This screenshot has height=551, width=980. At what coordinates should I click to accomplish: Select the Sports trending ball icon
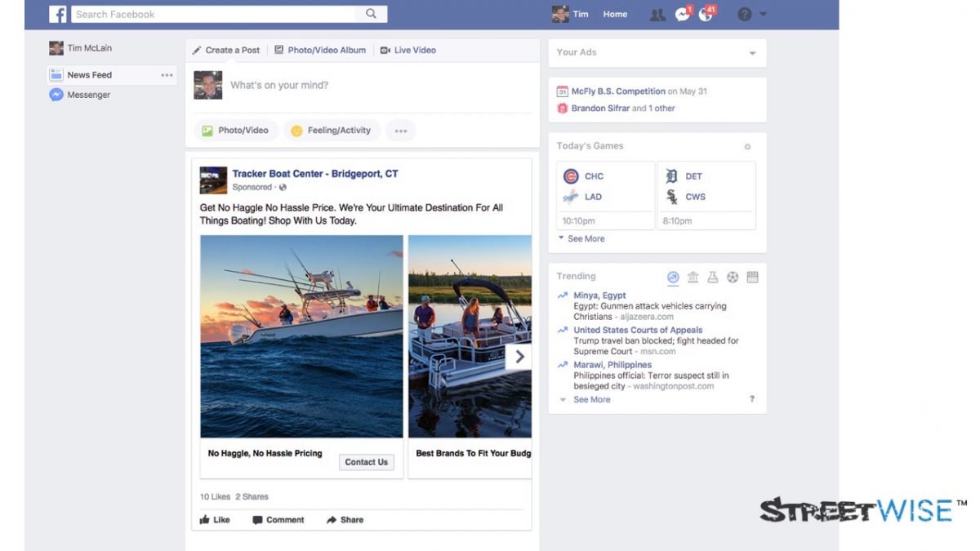pyautogui.click(x=733, y=278)
